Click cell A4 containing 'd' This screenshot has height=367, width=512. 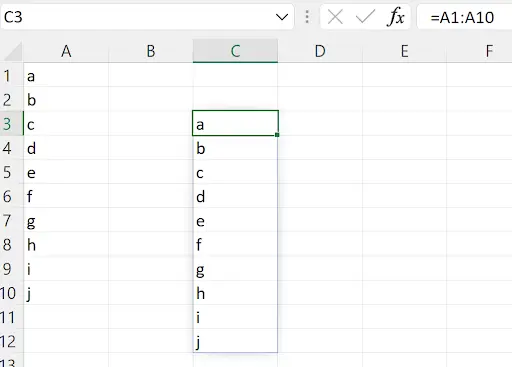pyautogui.click(x=66, y=148)
